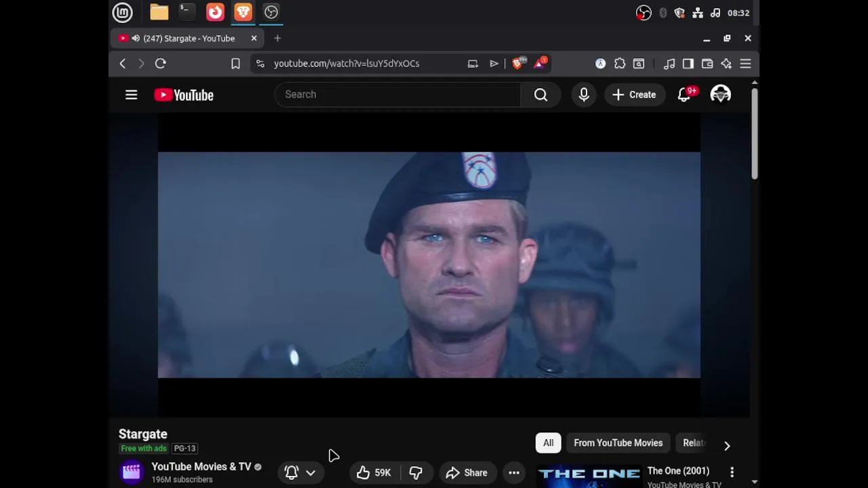Select the Related filter chip
This screenshot has width=868, height=488.
tap(694, 443)
